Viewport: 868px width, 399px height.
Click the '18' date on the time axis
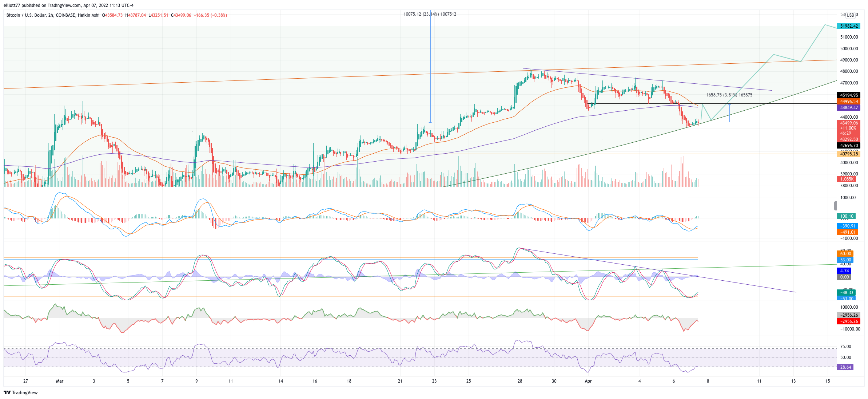tap(349, 381)
